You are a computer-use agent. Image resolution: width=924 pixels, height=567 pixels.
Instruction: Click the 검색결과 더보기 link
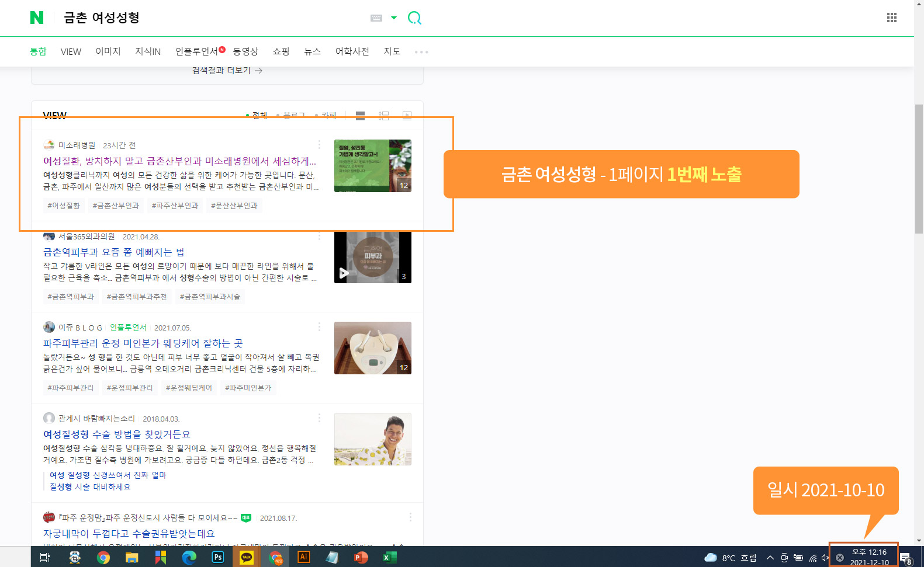pyautogui.click(x=227, y=71)
